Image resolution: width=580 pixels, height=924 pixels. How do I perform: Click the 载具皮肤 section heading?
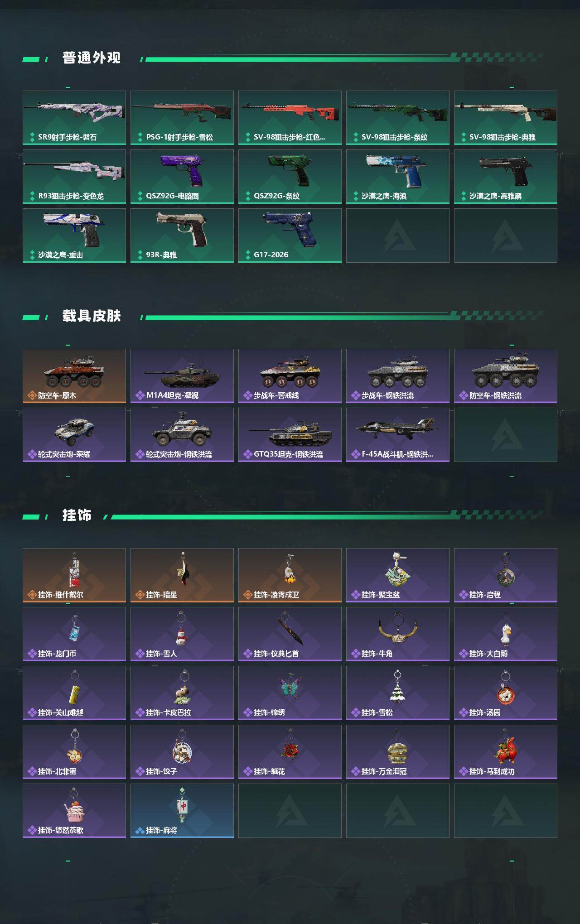pos(92,316)
